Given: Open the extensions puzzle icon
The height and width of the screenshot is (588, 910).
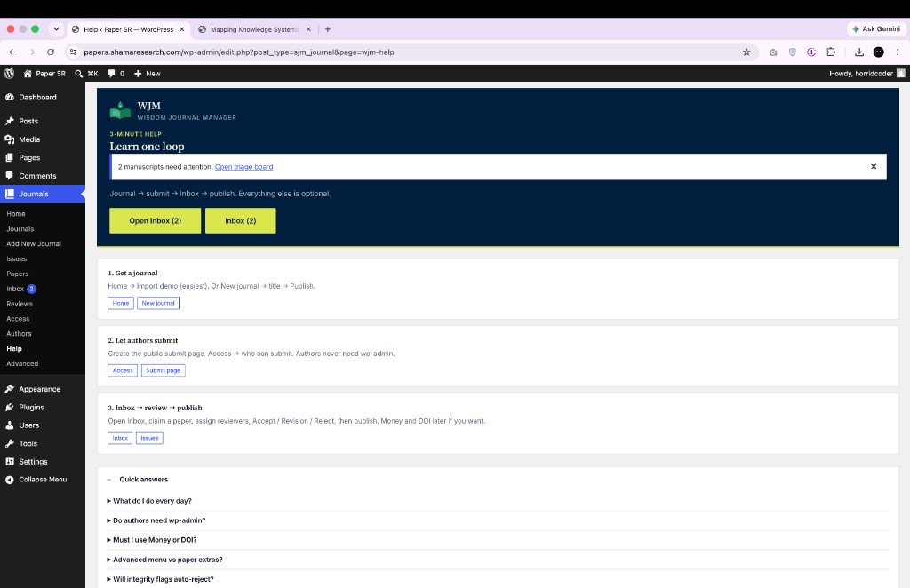Looking at the screenshot, I should pyautogui.click(x=831, y=52).
